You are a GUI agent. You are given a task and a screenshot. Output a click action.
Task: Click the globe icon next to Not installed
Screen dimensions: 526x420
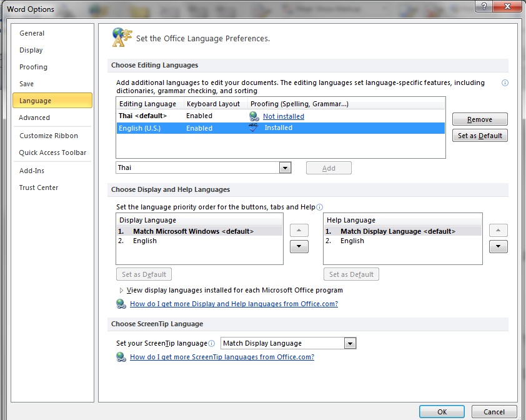coord(254,116)
